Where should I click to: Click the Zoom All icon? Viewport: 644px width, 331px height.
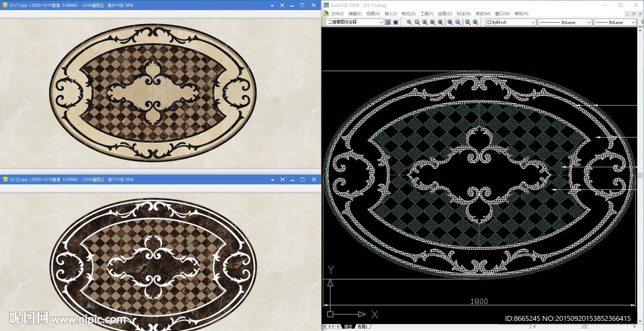[468, 22]
